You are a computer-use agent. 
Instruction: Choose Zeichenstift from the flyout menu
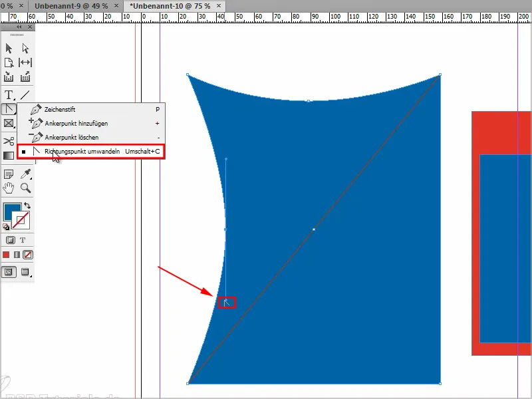coord(91,110)
